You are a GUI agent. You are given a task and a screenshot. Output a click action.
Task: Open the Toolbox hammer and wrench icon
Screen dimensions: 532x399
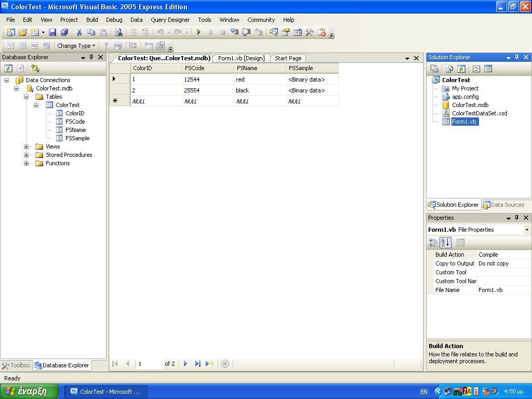(x=310, y=32)
